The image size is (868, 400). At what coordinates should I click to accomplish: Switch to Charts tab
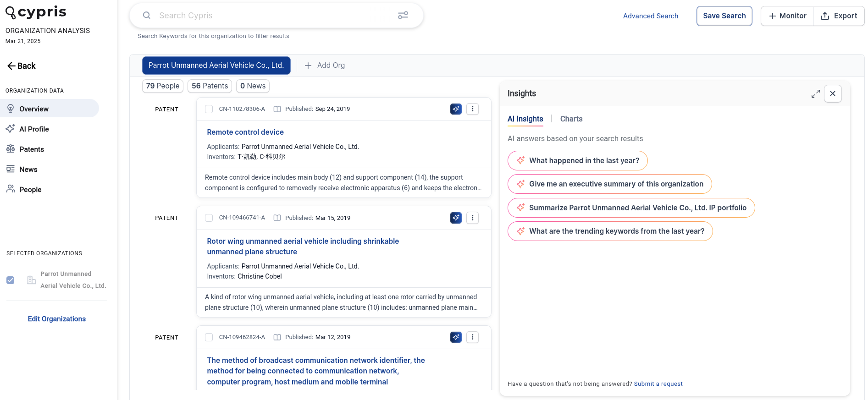[x=571, y=119]
